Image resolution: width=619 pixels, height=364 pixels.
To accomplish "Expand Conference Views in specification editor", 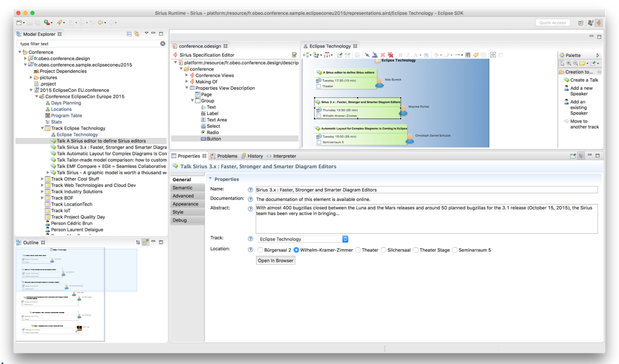I will (187, 75).
